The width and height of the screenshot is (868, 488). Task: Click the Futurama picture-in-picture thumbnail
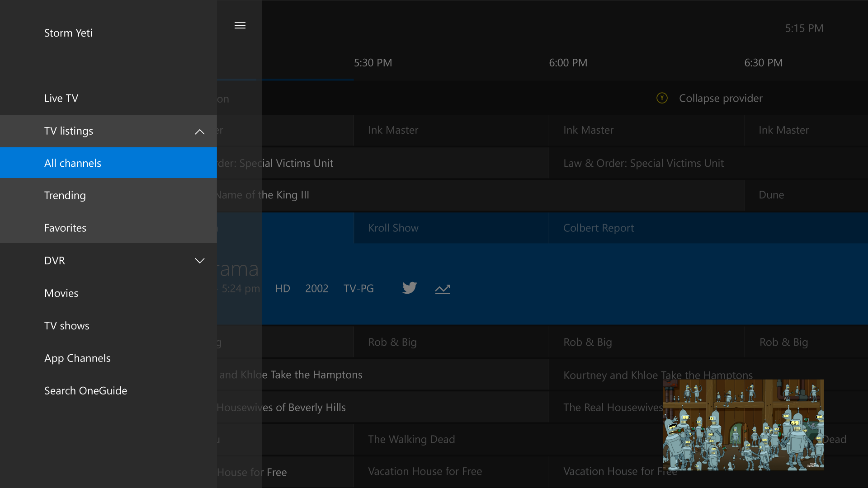[x=743, y=425]
